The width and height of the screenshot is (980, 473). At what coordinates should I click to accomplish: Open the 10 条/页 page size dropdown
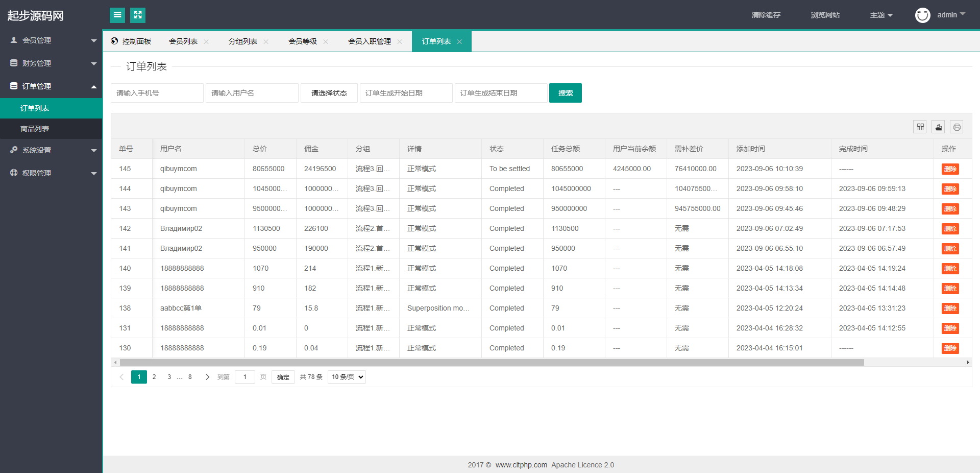click(347, 377)
